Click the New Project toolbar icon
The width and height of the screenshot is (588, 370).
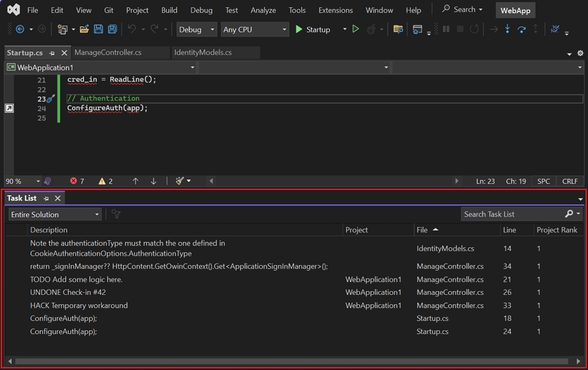pos(62,29)
